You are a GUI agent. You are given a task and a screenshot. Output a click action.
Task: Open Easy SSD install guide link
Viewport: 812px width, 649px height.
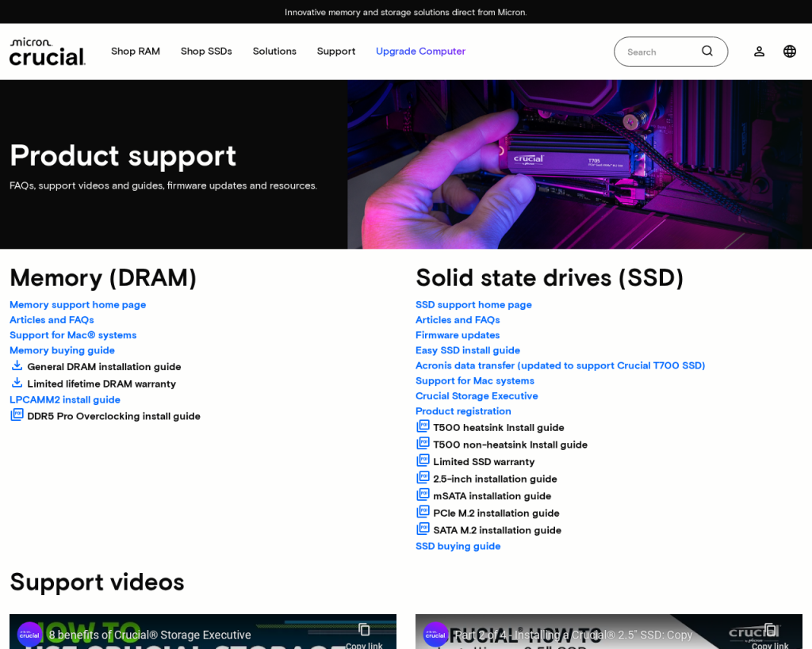468,350
